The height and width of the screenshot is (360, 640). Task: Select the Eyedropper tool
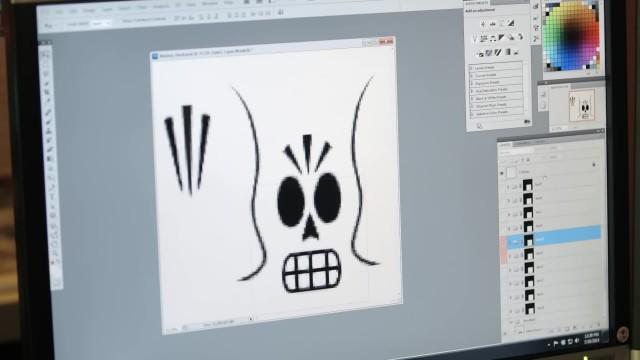[47, 101]
